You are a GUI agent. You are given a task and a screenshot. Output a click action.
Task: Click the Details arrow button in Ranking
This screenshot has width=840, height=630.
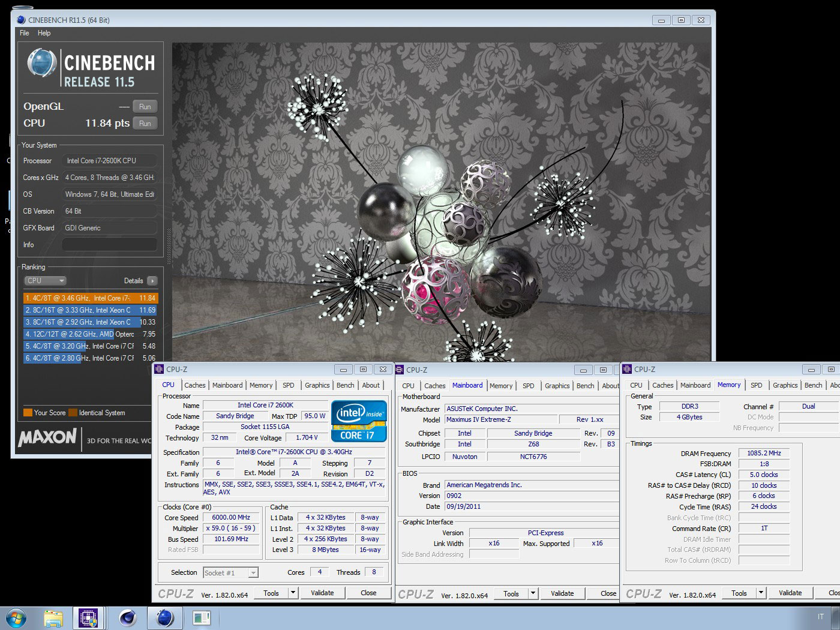[x=152, y=281]
